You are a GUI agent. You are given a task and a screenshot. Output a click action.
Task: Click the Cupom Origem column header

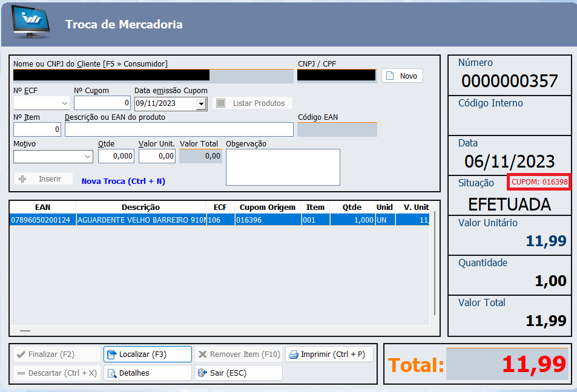[x=268, y=207]
